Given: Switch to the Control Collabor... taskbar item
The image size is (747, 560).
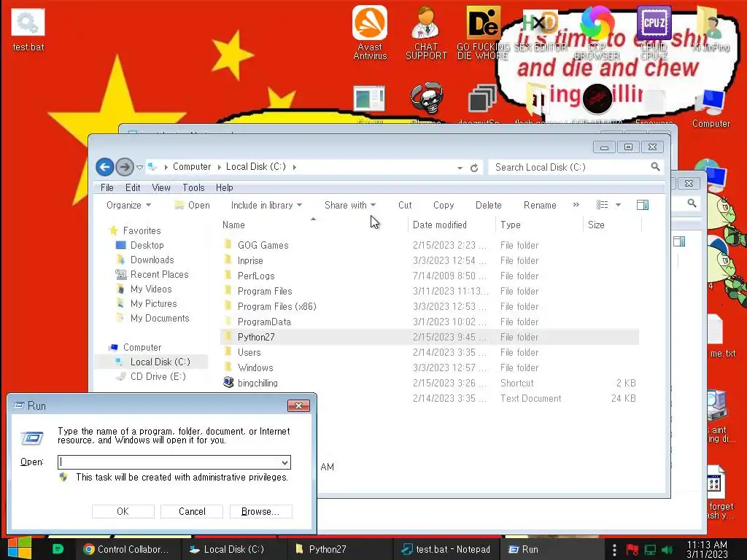Looking at the screenshot, I should point(127,549).
